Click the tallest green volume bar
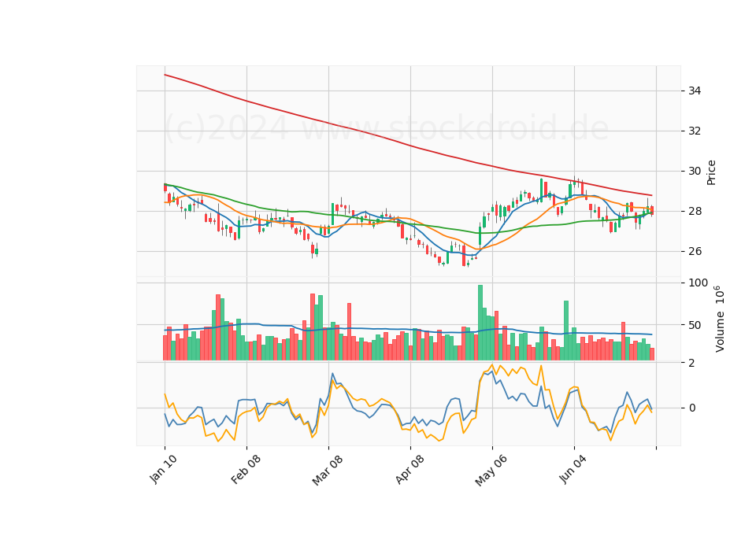 (x=480, y=323)
